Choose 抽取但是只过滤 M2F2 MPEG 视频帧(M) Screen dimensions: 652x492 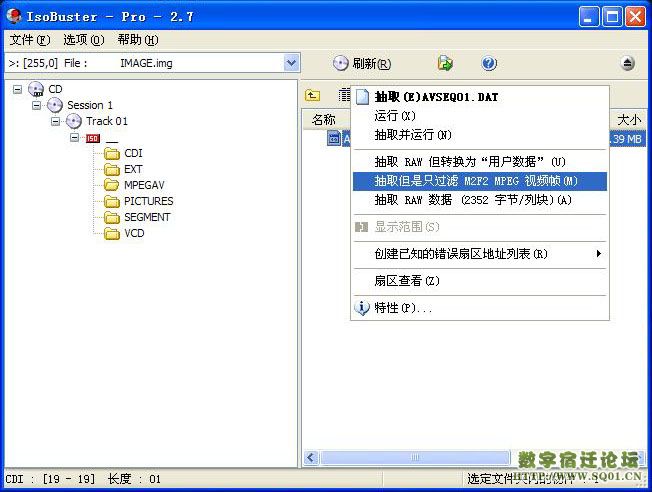(480, 181)
